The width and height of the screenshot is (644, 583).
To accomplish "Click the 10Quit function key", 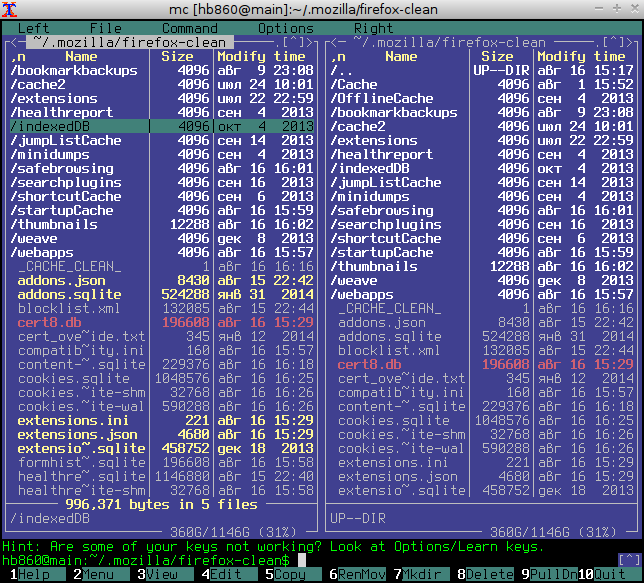I will [x=610, y=574].
